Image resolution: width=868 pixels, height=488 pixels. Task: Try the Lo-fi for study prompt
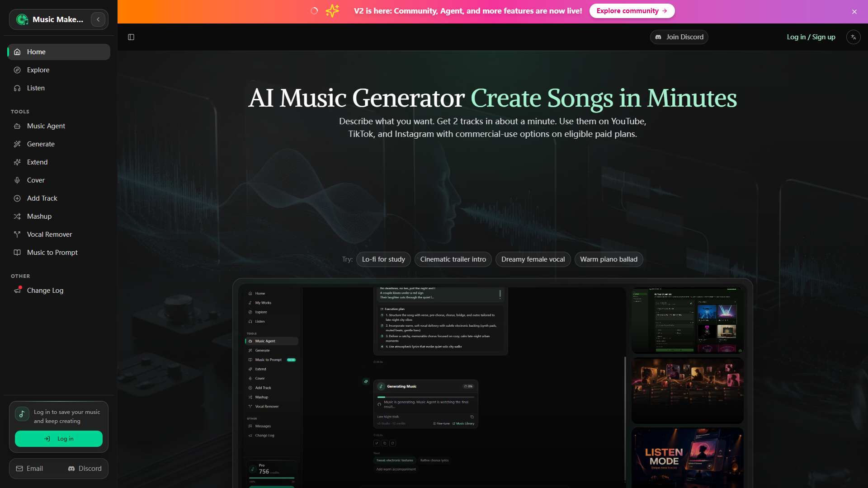383,259
